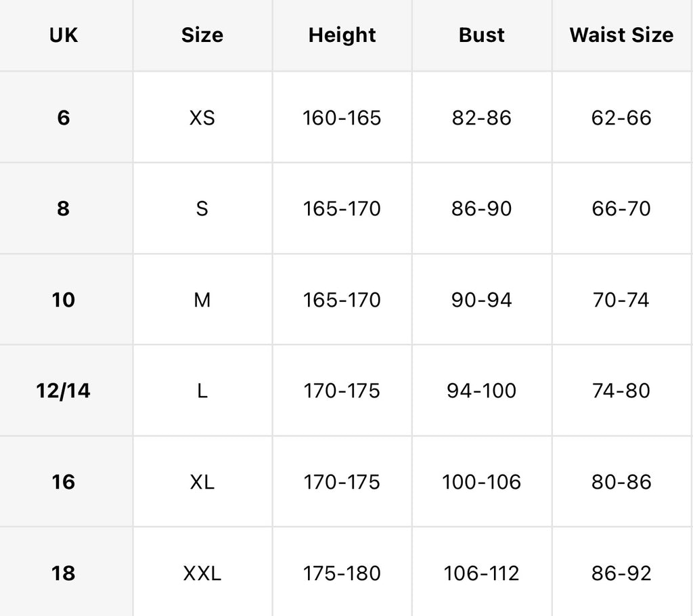Click the Size column header
The width and height of the screenshot is (693, 616).
click(202, 35)
